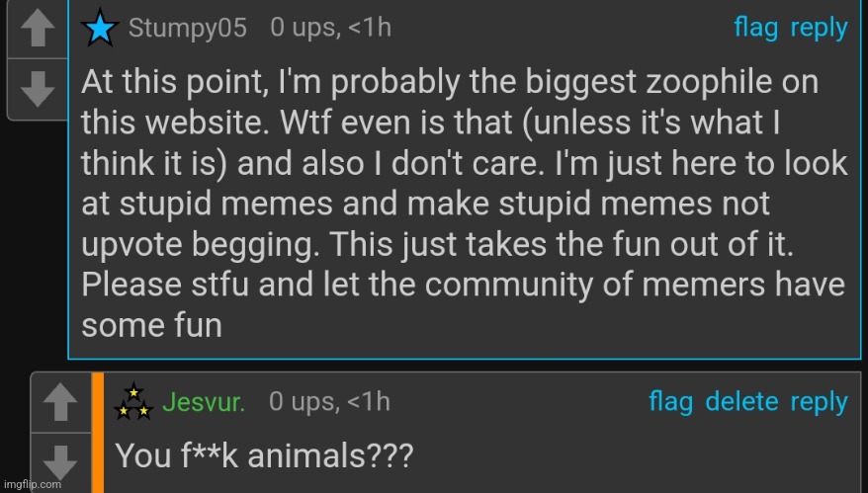
Task: Flag the Stumpy05 comment
Action: click(x=755, y=28)
